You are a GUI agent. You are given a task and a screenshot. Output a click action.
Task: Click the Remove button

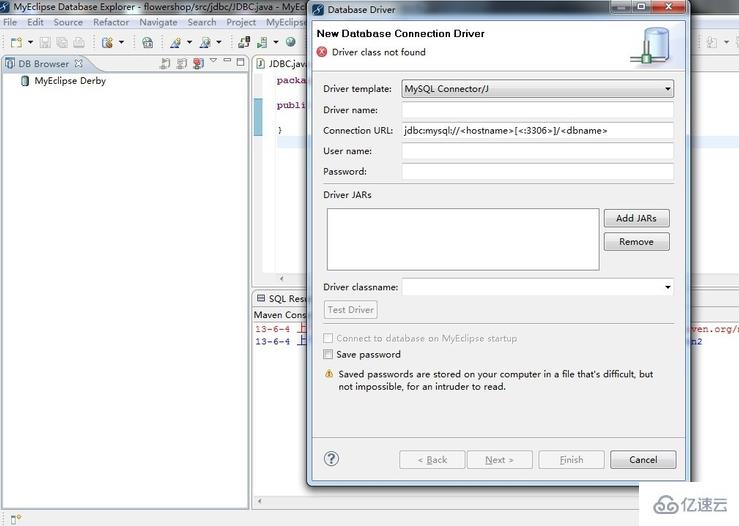pos(636,242)
